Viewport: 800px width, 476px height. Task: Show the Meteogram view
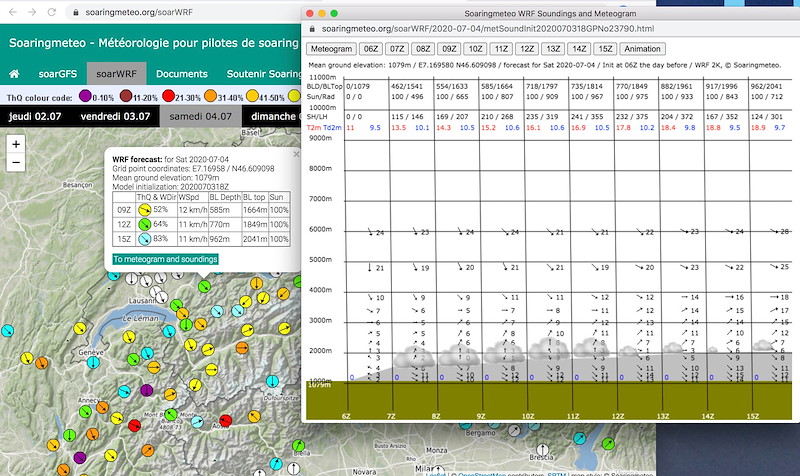[331, 49]
